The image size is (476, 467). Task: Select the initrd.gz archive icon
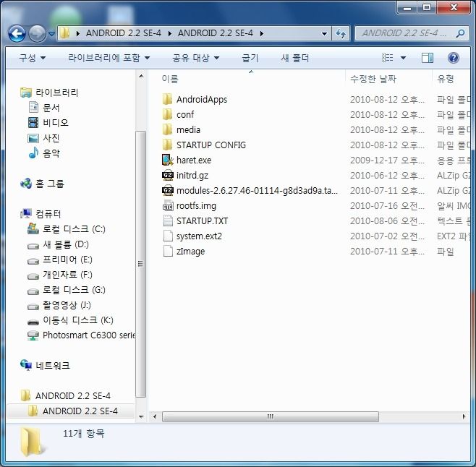168,175
